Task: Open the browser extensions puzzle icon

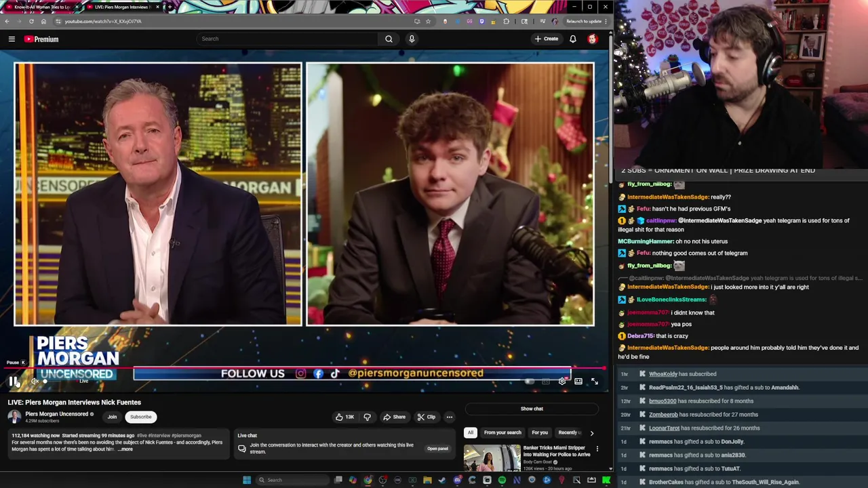Action: (506, 21)
